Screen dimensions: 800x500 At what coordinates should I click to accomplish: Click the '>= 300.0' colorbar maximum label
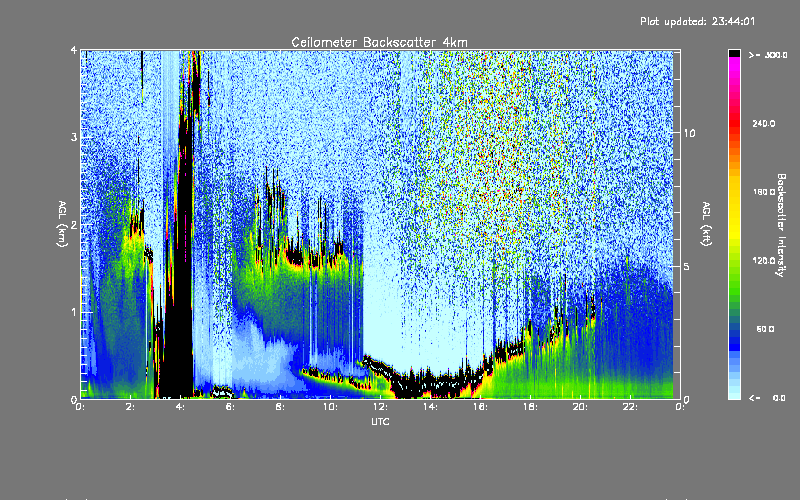pyautogui.click(x=768, y=55)
